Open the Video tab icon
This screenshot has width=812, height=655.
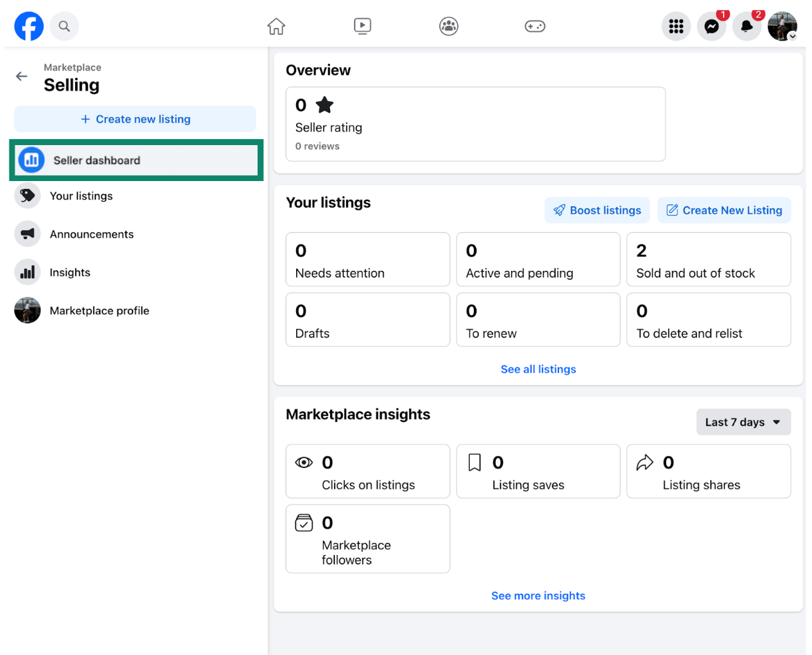click(x=362, y=27)
